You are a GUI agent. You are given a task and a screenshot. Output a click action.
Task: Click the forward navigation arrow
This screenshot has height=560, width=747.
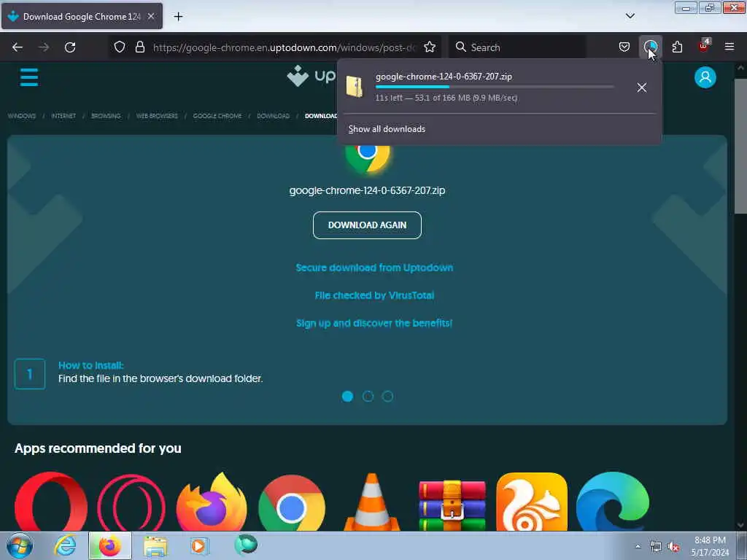click(44, 47)
